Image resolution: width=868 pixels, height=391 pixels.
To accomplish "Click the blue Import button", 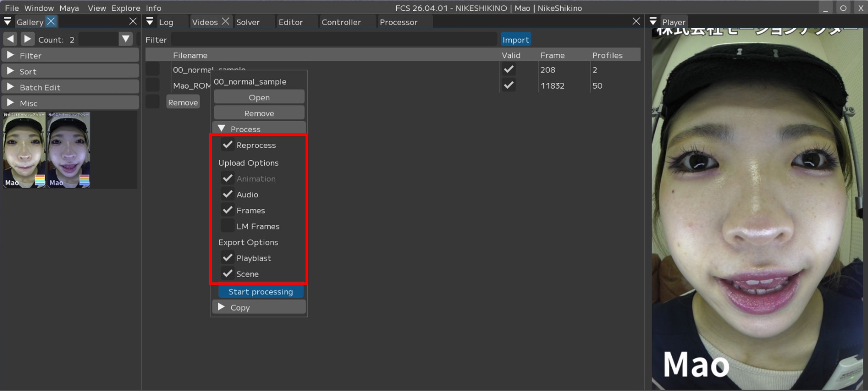I will pos(516,40).
